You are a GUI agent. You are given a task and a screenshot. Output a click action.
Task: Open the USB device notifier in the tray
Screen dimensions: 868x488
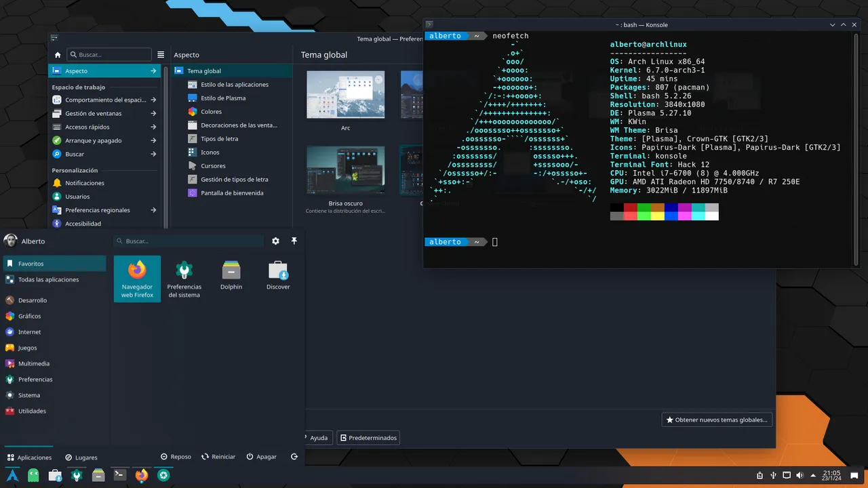click(774, 476)
